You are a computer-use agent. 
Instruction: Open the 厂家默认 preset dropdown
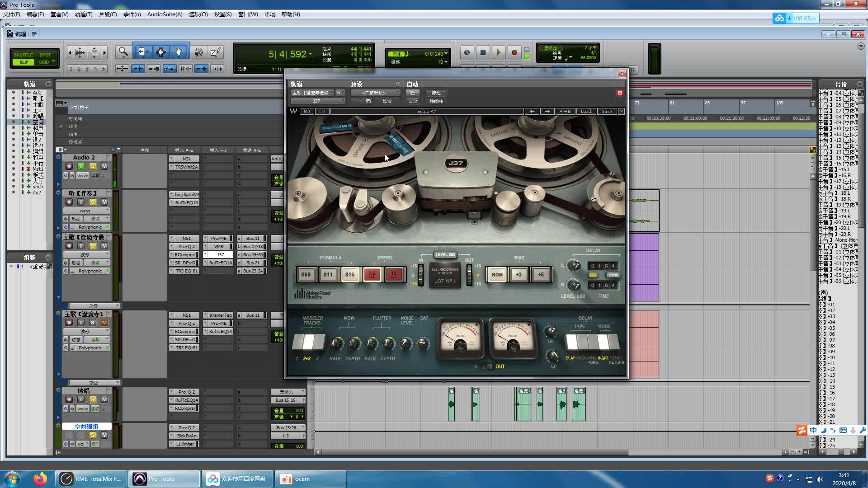[x=376, y=93]
